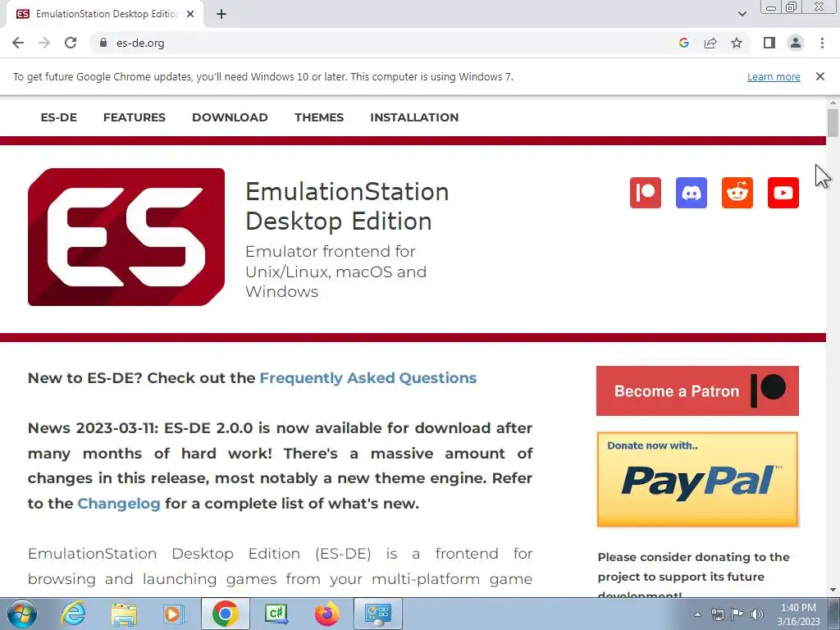Open the Chrome three-dot menu
Screen dimensions: 840x630
822,43
